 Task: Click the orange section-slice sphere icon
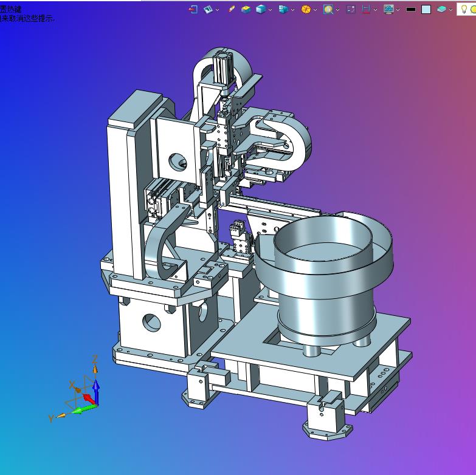(306, 9)
